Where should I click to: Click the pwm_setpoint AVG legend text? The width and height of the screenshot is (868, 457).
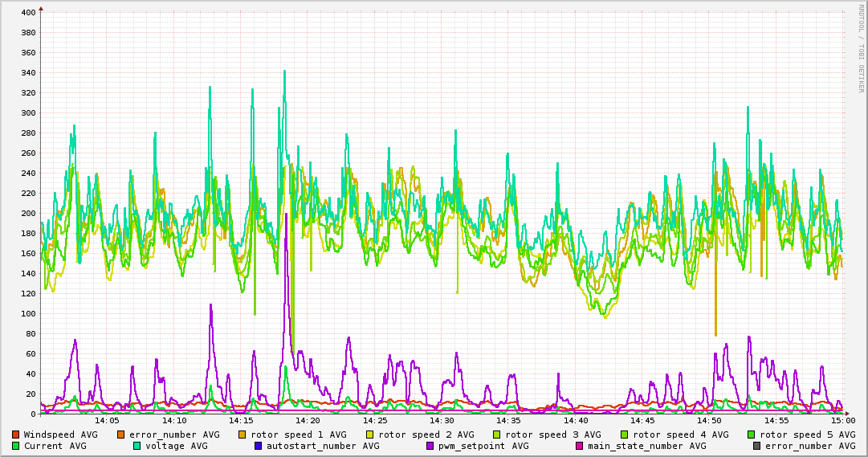pyautogui.click(x=483, y=446)
